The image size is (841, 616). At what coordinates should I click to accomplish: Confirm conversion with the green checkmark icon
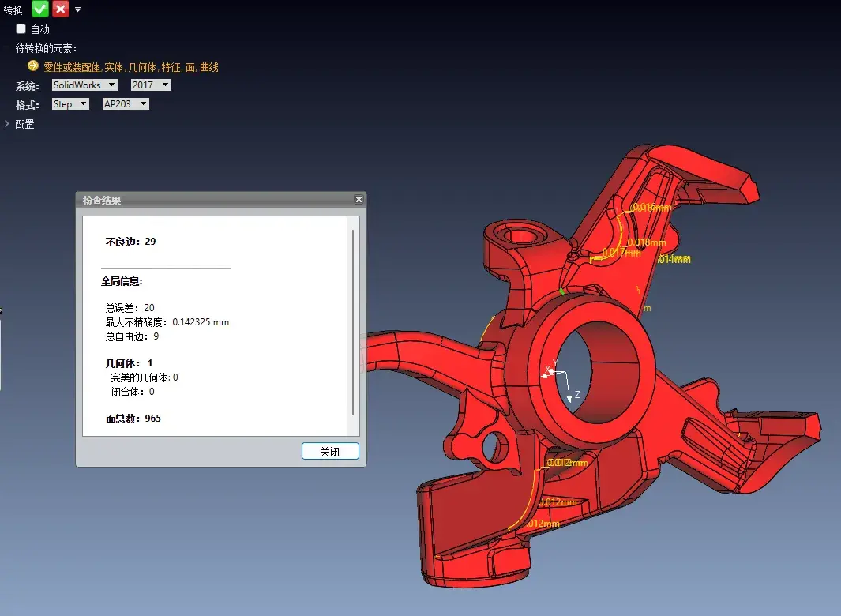click(39, 9)
